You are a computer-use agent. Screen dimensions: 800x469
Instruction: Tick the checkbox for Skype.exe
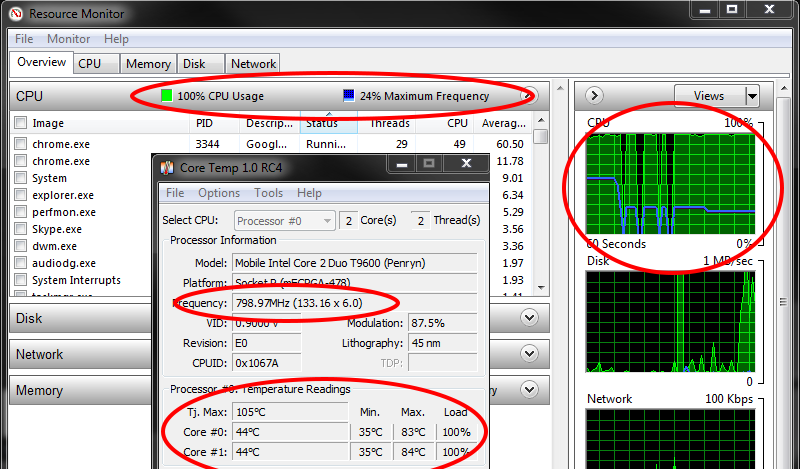point(20,229)
